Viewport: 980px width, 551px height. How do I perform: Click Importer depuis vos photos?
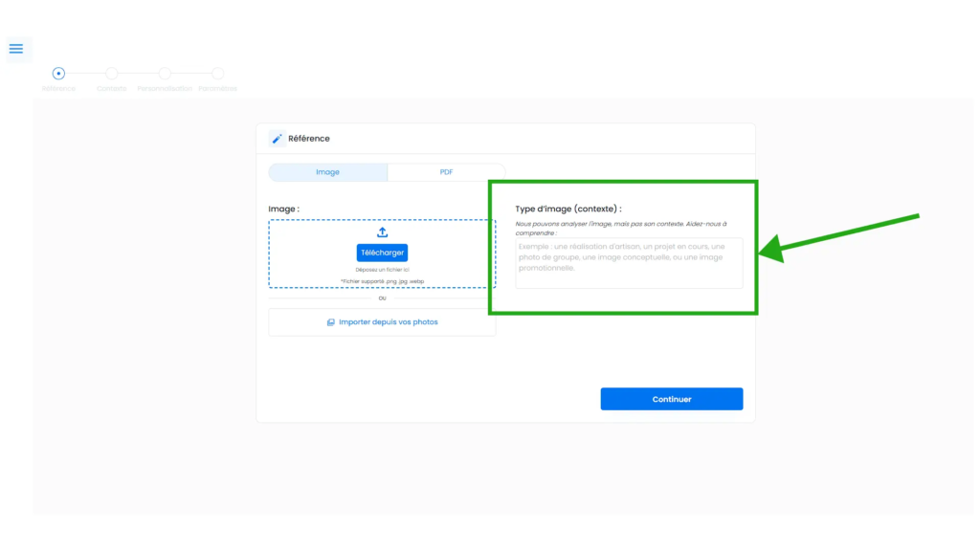(383, 322)
